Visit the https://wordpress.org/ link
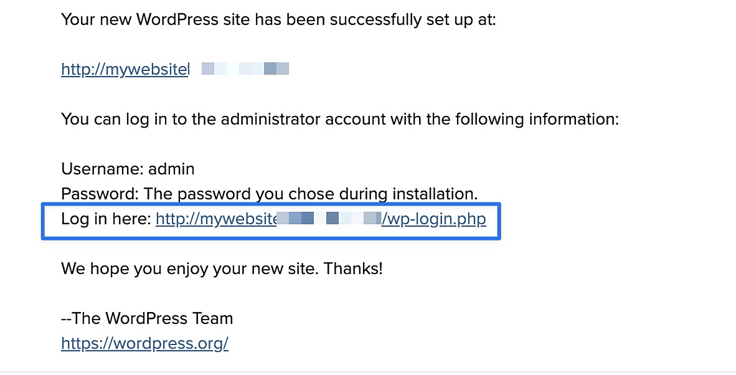The height and width of the screenshot is (375, 736). coord(145,344)
